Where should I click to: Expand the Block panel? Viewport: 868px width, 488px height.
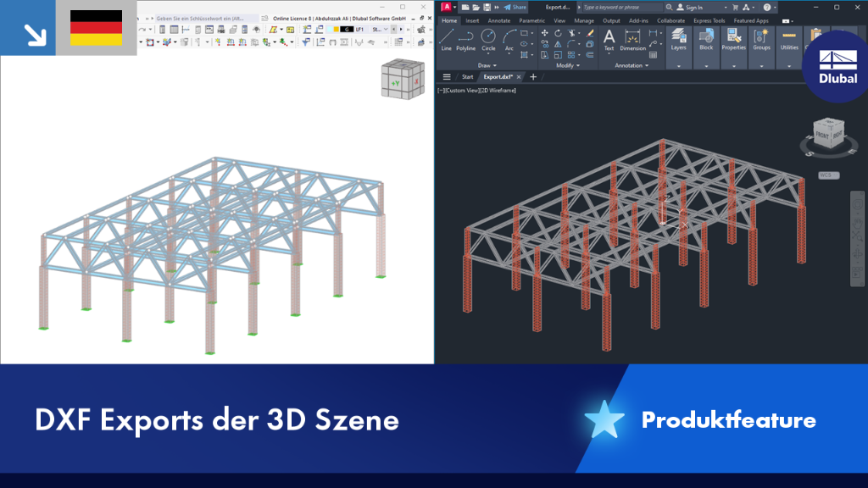click(706, 66)
